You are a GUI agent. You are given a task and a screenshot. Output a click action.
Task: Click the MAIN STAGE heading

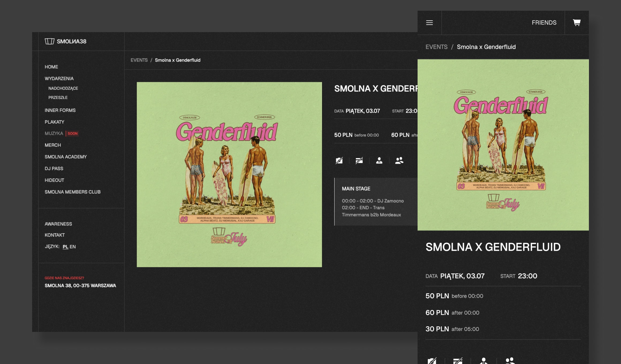coord(356,189)
